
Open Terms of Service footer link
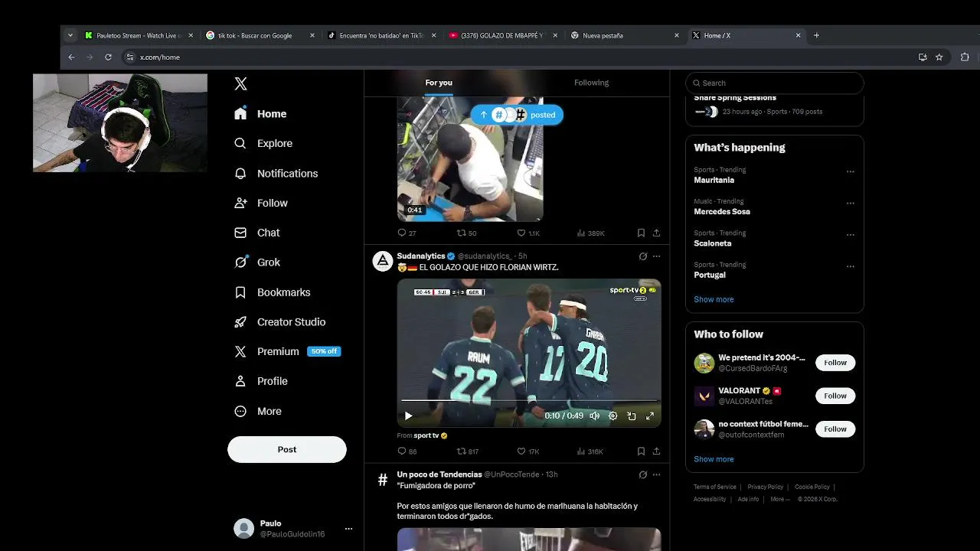[x=715, y=487]
